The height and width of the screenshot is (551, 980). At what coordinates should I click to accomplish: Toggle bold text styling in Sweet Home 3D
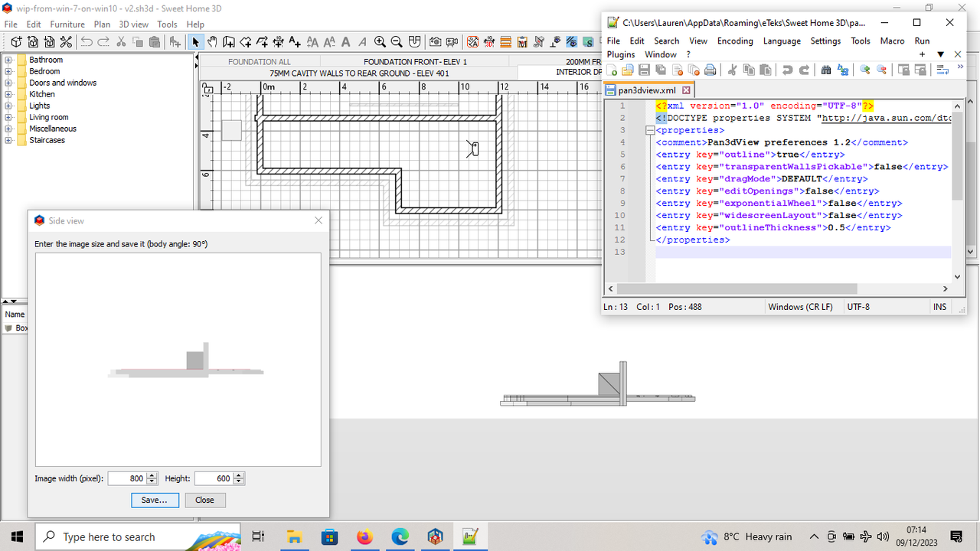[345, 42]
